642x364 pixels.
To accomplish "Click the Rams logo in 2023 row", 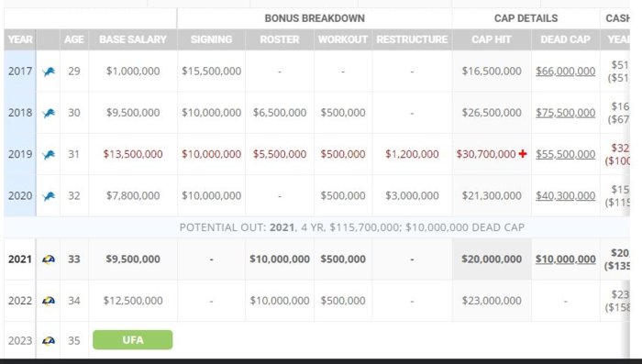I will [49, 341].
